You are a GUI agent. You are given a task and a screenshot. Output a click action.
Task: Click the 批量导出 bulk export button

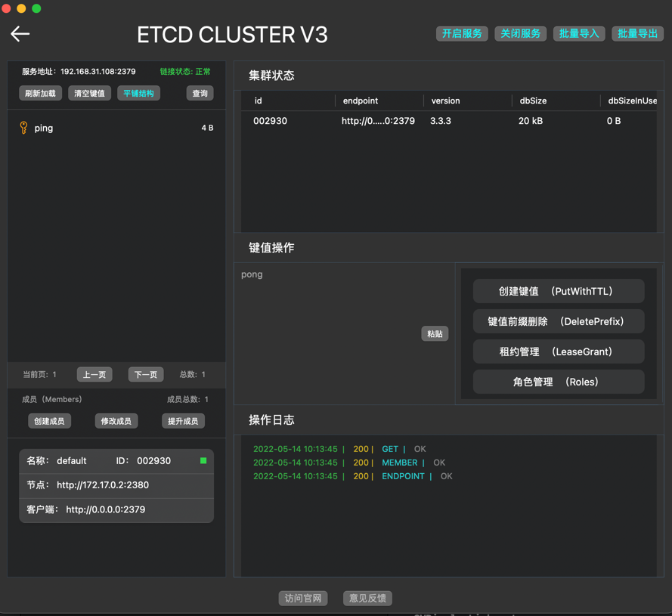[637, 33]
